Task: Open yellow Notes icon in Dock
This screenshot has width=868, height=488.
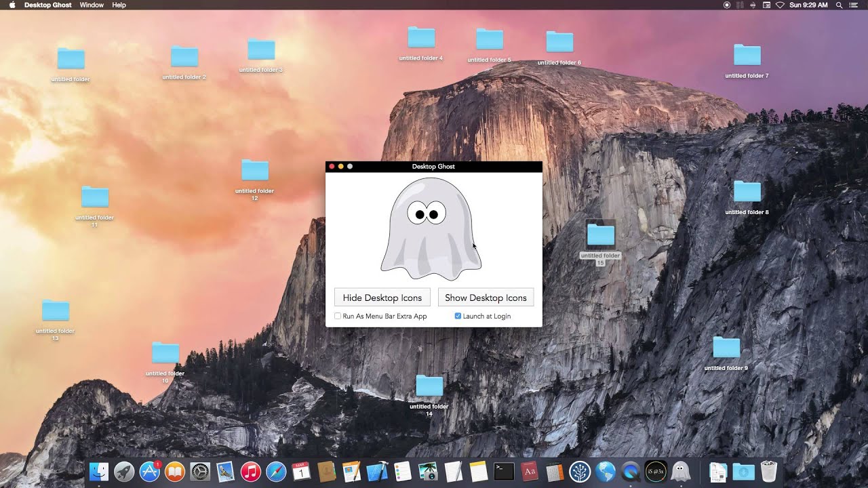Action: [x=479, y=472]
